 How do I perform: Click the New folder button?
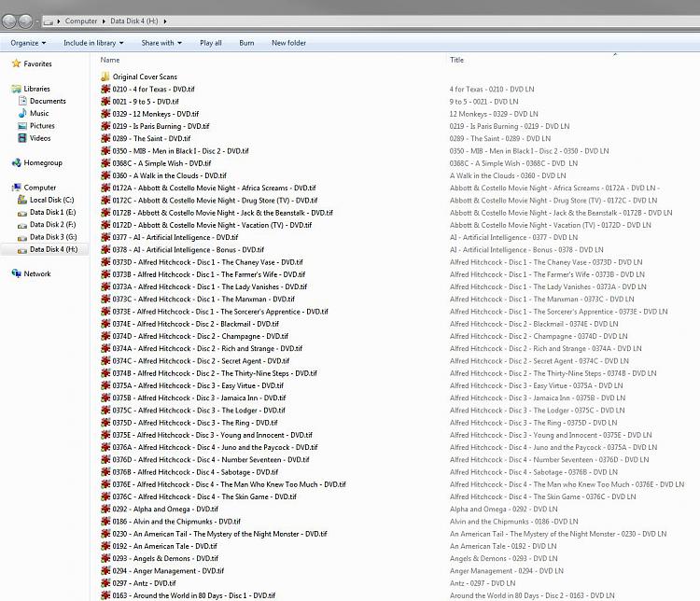(x=288, y=43)
